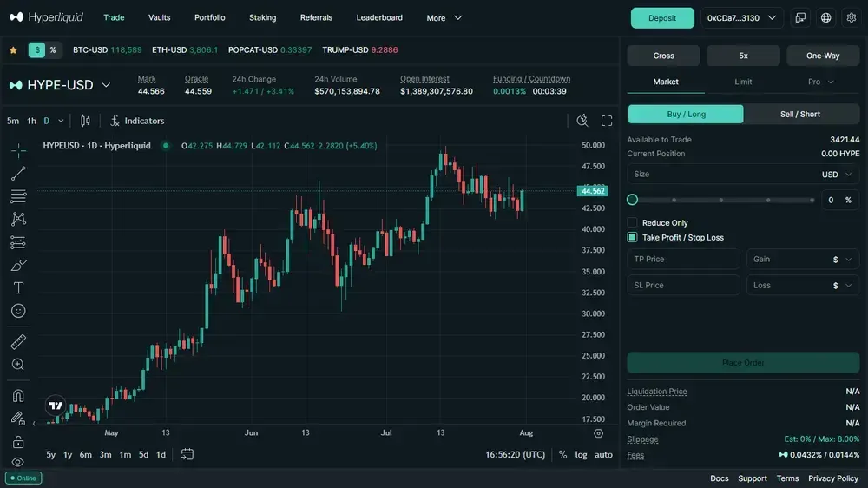The image size is (868, 488).
Task: Toggle stay in drawing mode
Action: pyautogui.click(x=18, y=419)
